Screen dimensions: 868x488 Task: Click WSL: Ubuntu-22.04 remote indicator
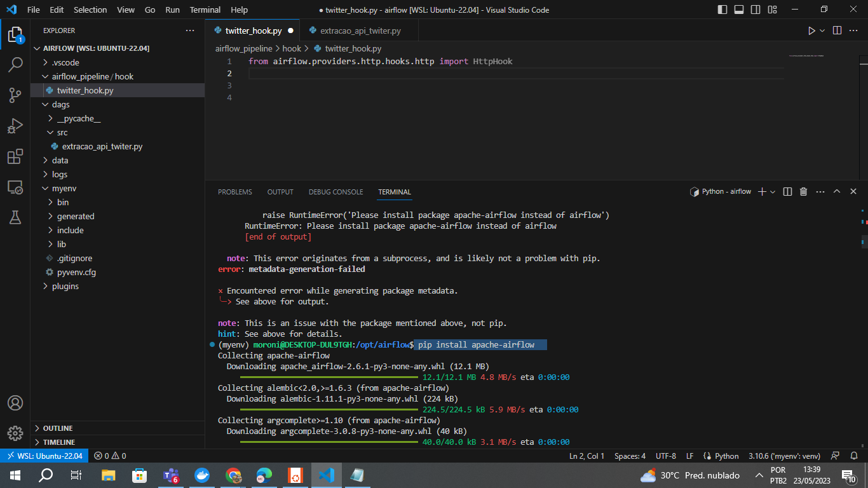(44, 456)
